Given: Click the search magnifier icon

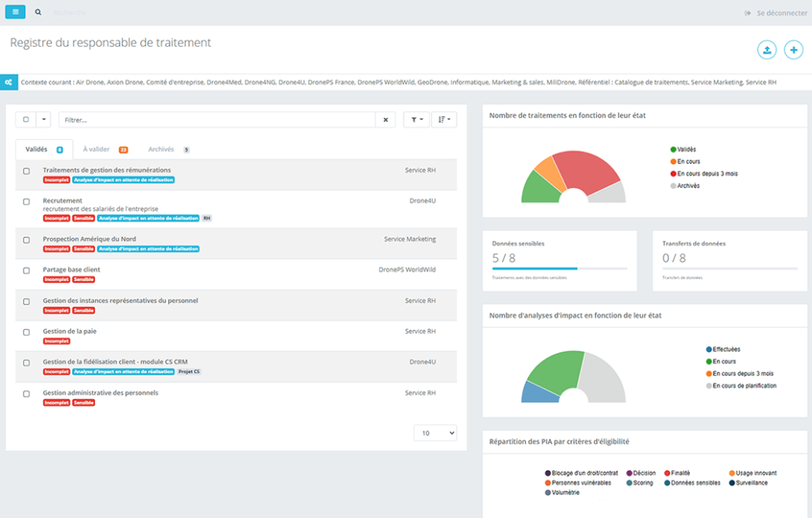Looking at the screenshot, I should (x=38, y=13).
